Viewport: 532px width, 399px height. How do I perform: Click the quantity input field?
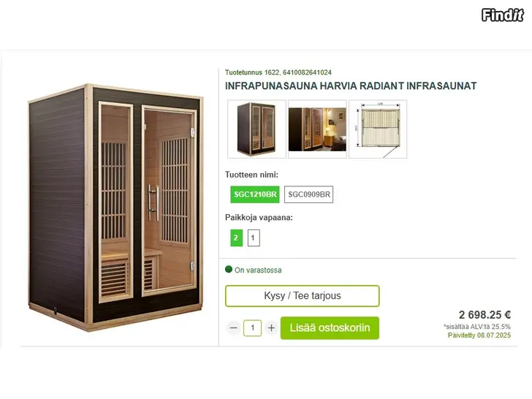click(x=252, y=327)
